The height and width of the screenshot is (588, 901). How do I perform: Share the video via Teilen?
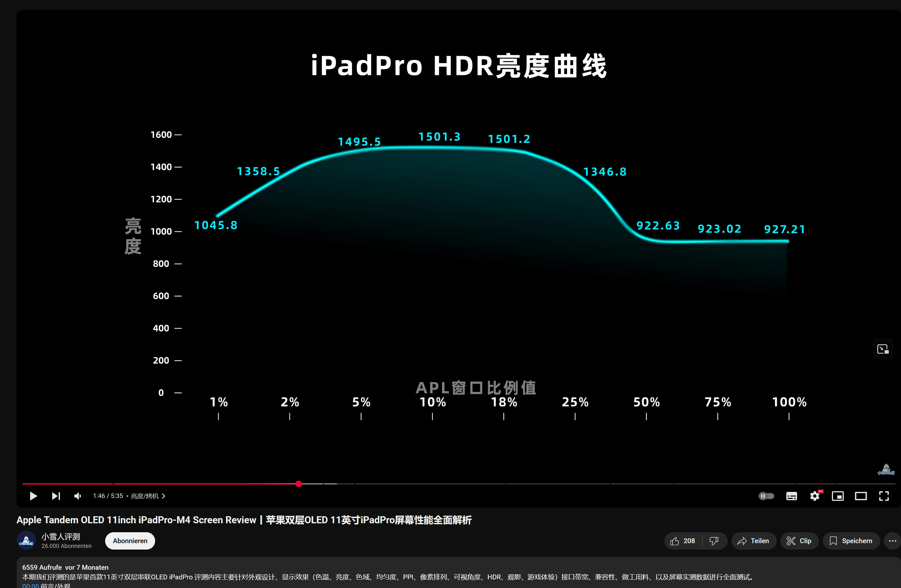(754, 541)
